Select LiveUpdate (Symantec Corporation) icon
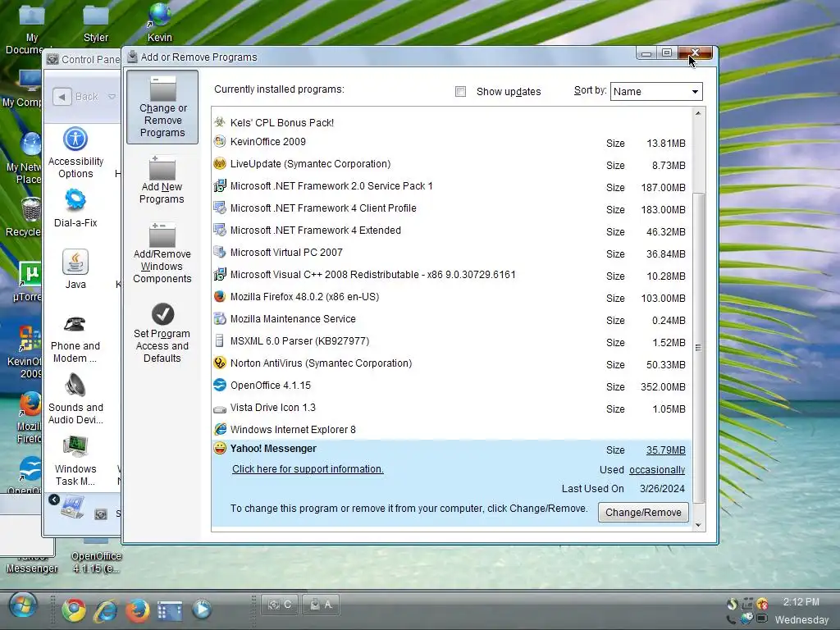Viewport: 840px width, 630px height. click(x=220, y=164)
